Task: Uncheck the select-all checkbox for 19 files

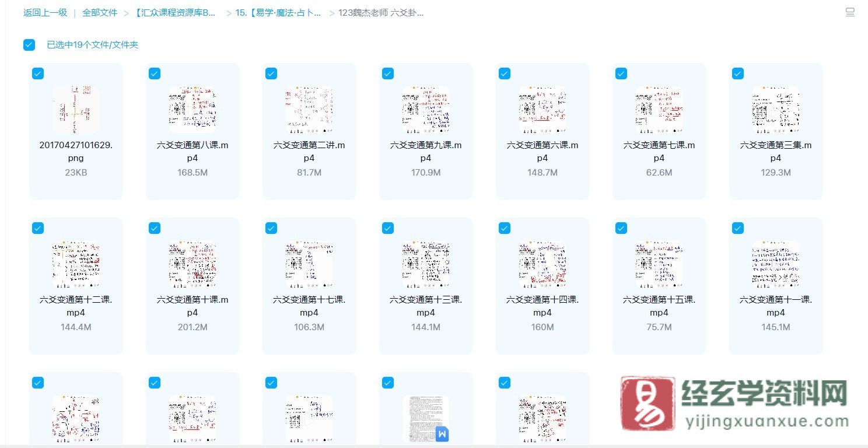Action: click(29, 44)
